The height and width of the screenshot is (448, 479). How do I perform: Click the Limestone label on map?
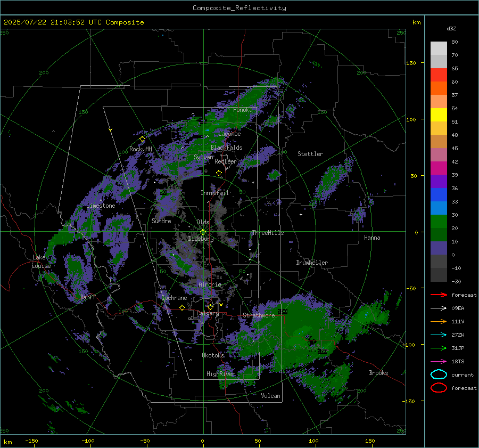(101, 206)
